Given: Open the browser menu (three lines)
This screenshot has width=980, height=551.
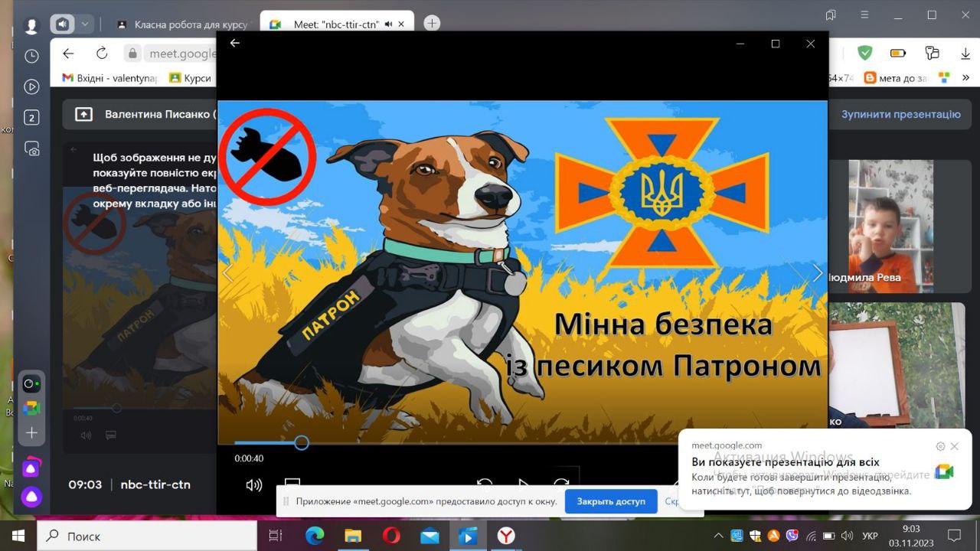Looking at the screenshot, I should click(864, 15).
